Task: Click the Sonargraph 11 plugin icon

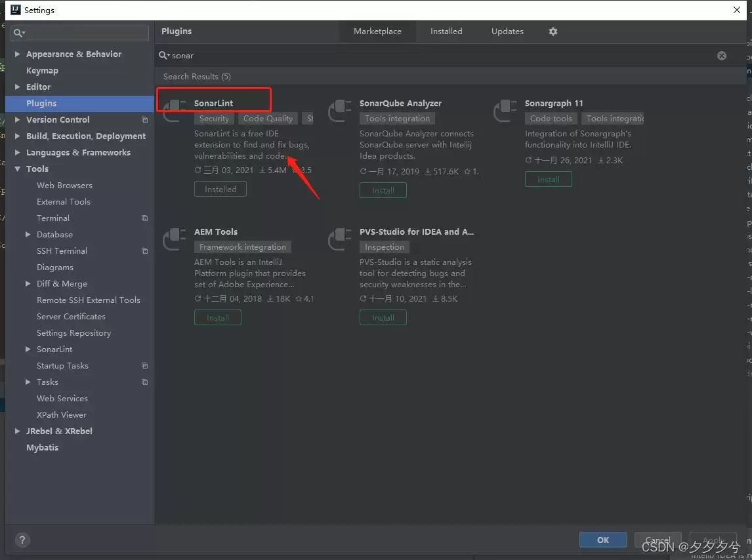Action: tap(505, 111)
